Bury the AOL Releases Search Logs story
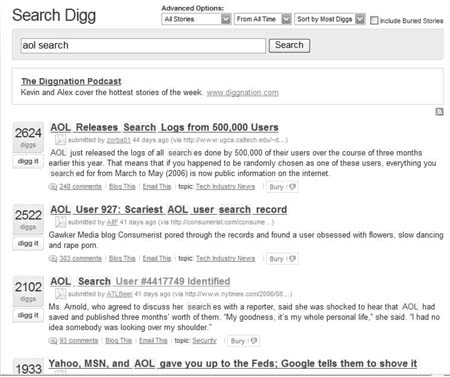The image size is (450, 377). (x=282, y=187)
